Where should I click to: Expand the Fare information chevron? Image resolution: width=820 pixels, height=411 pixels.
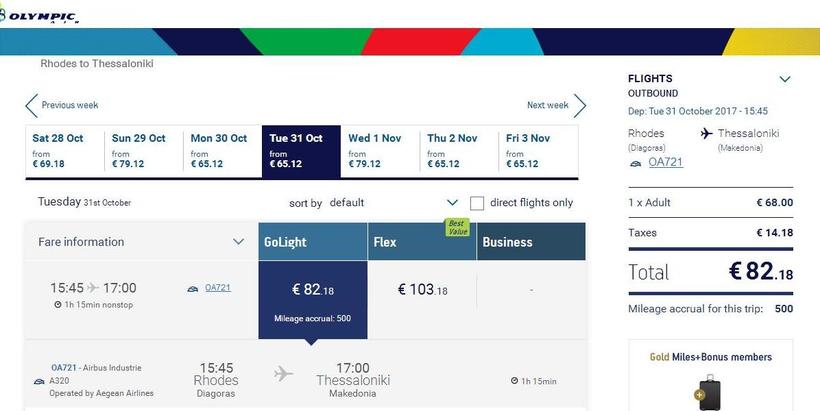tap(238, 242)
